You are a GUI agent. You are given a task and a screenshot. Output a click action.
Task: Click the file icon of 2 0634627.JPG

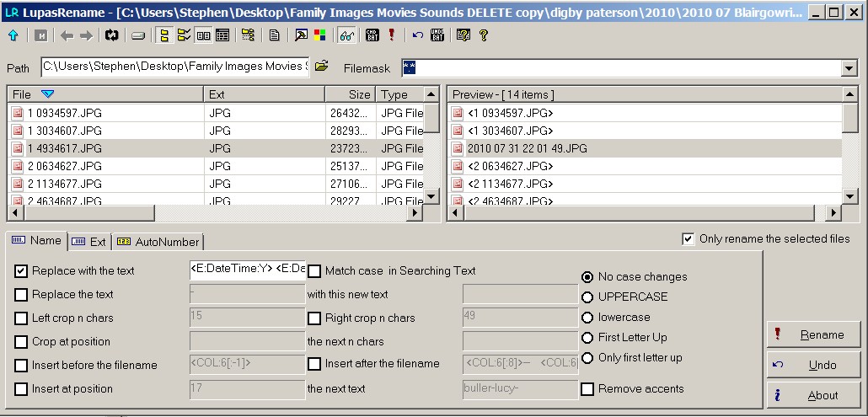coord(18,166)
